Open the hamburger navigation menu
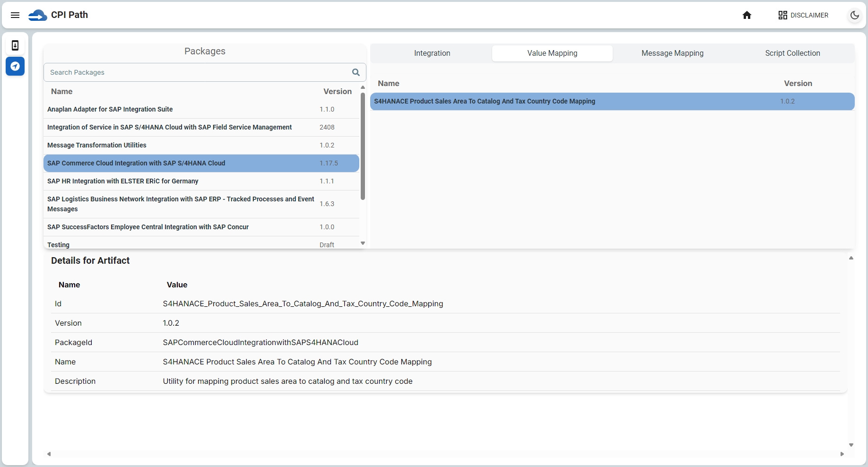The height and width of the screenshot is (467, 868). tap(15, 15)
